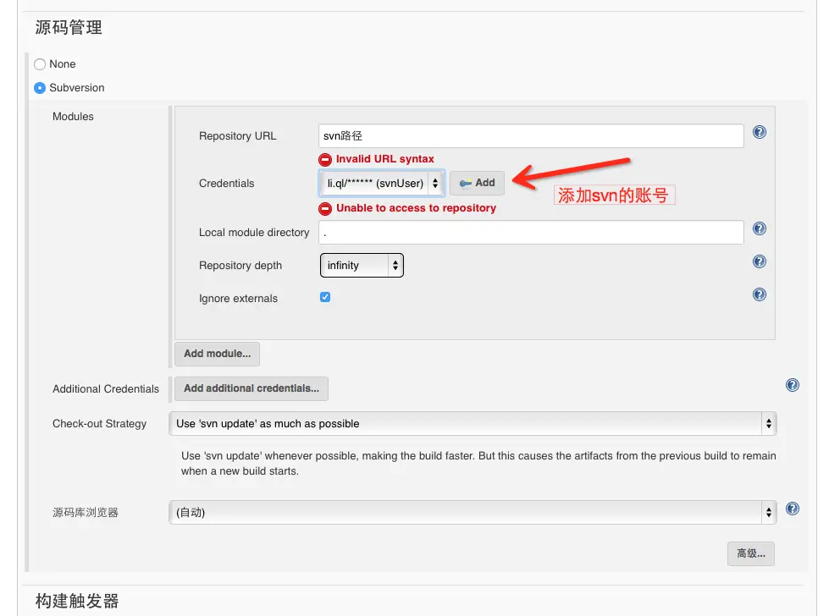Viewport: 840px width, 616px height.
Task: Open help for Local module directory
Action: pos(759,228)
